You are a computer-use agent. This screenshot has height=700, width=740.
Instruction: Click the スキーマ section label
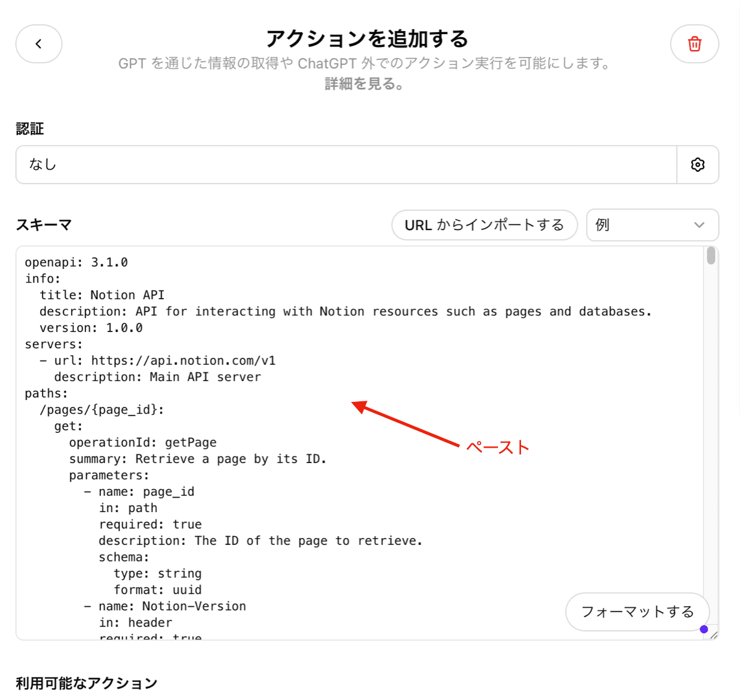point(43,225)
